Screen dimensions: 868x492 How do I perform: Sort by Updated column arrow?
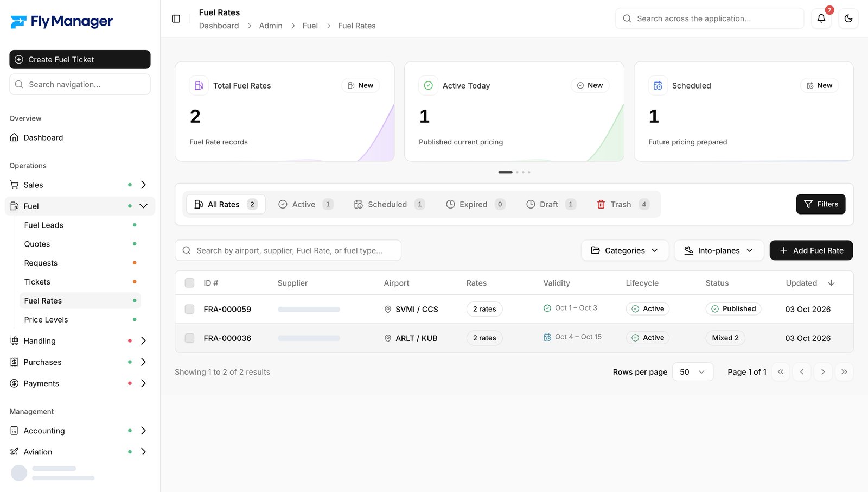(x=831, y=283)
